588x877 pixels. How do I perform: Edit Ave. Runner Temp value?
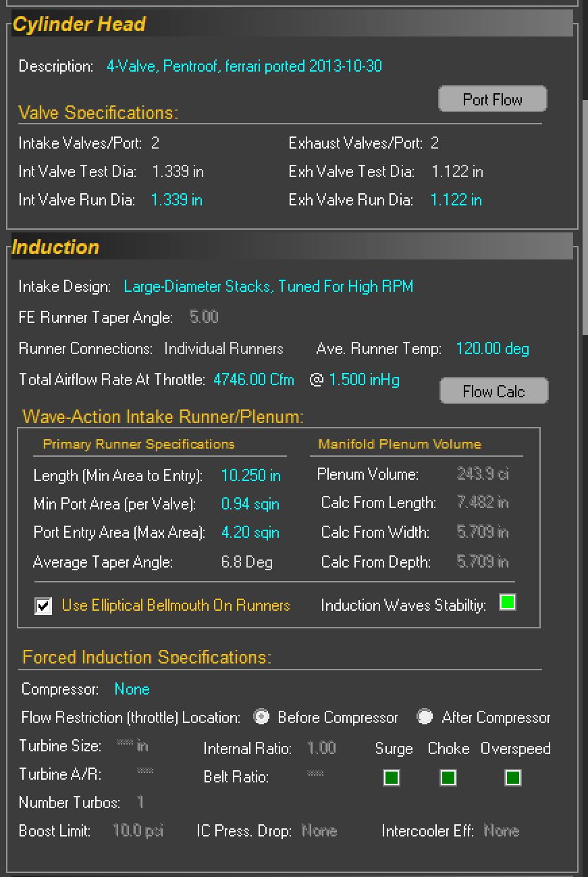pos(492,349)
